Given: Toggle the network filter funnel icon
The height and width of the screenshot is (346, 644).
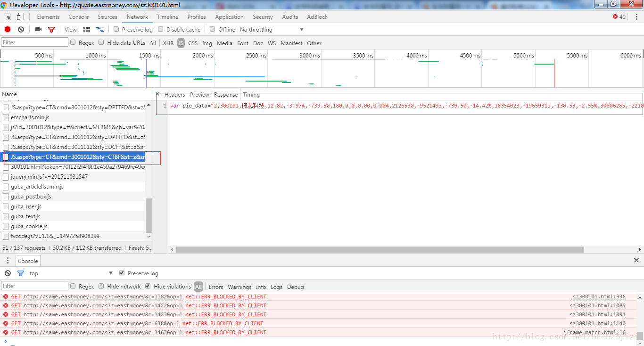Looking at the screenshot, I should 51,29.
